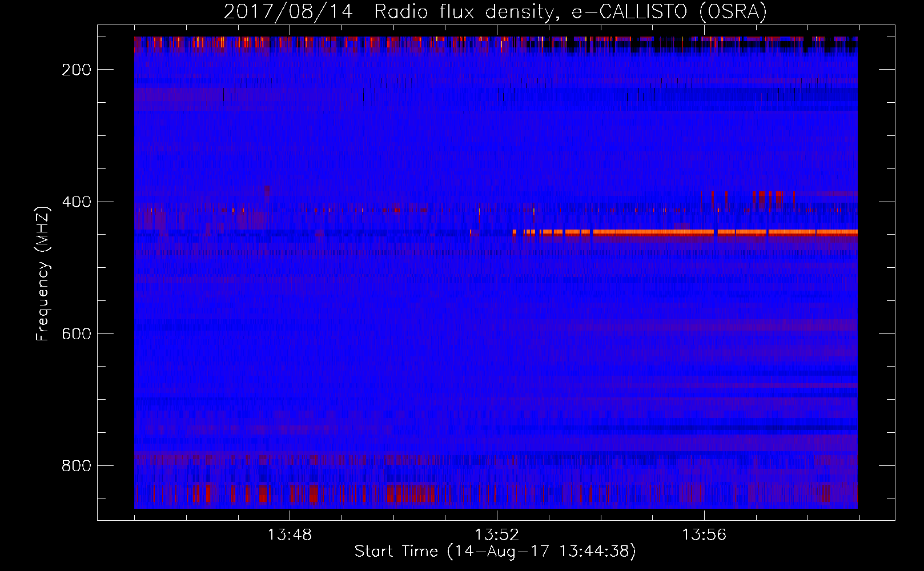Click the 800 frequency tick label
Viewport: 924px width, 571px height.
(x=77, y=466)
